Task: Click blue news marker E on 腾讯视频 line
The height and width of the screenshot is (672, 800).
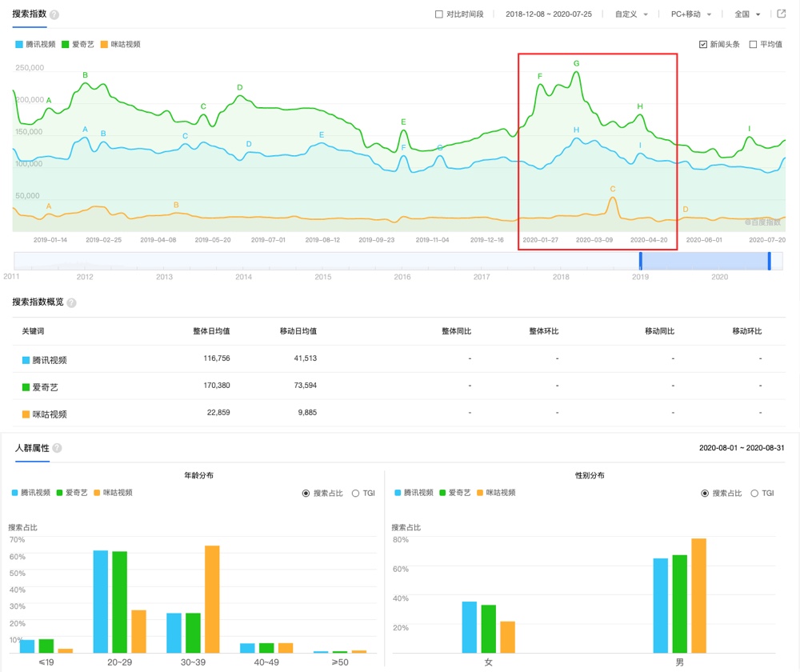Action: coord(322,134)
